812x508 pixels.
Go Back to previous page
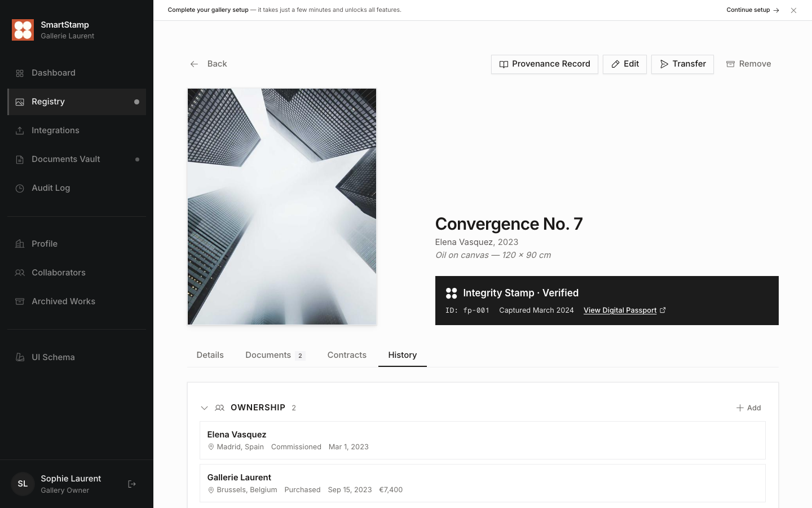click(208, 64)
